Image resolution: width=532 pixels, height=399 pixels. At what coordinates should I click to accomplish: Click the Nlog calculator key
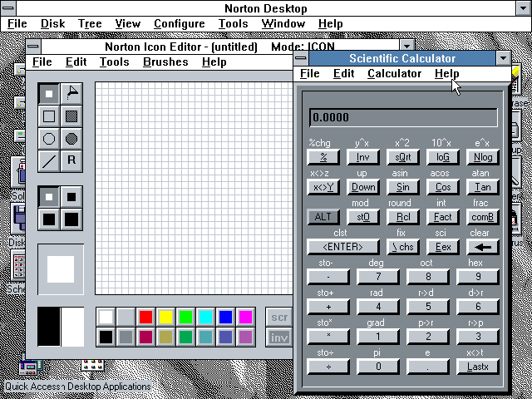482,157
